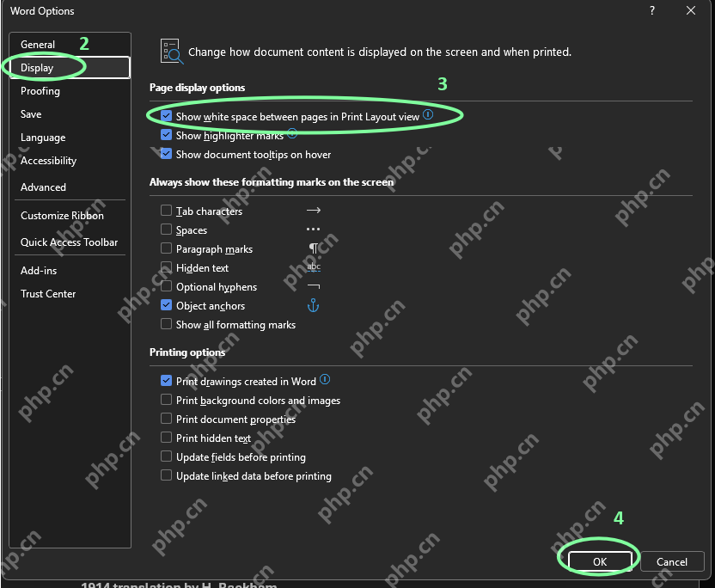Tick the Spaces formatting mark checkbox
The width and height of the screenshot is (715, 588).
click(x=167, y=230)
